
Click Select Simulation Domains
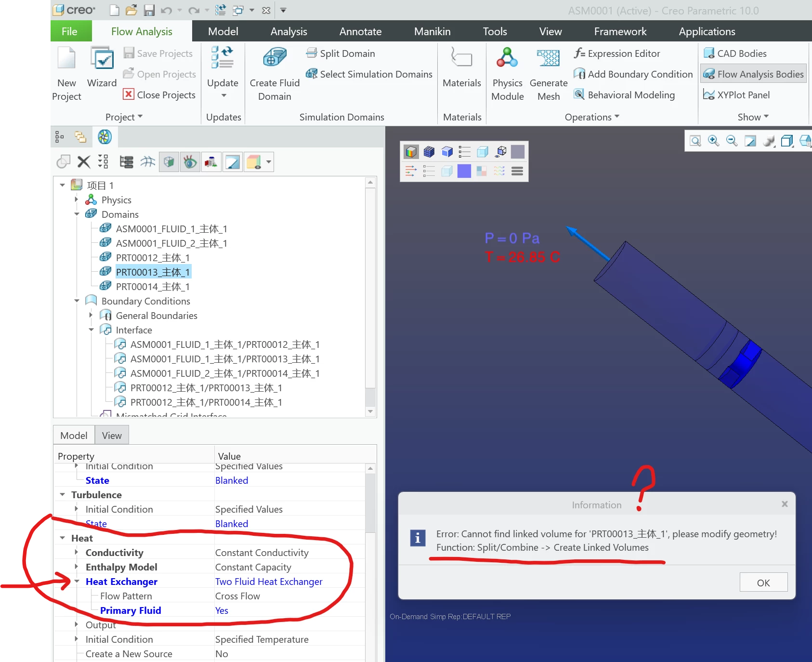tap(369, 74)
